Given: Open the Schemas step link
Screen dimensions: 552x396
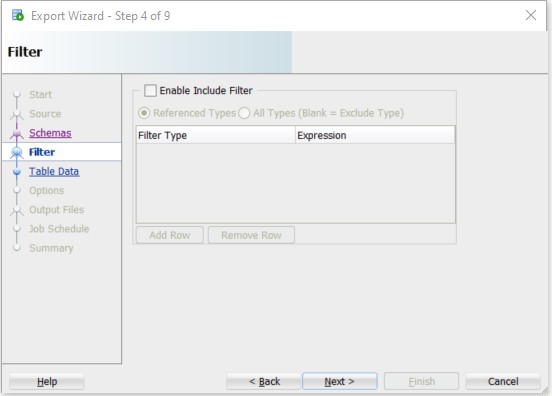Looking at the screenshot, I should pyautogui.click(x=50, y=133).
